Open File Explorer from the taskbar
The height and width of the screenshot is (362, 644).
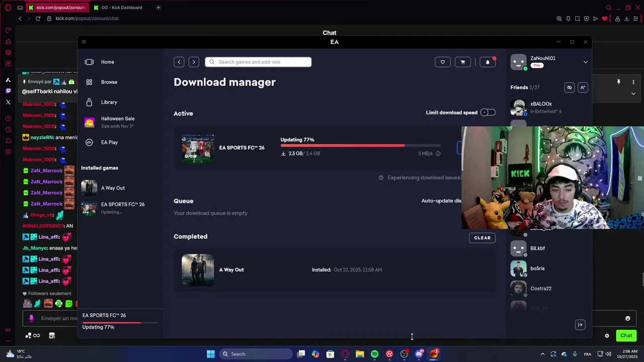pos(360,354)
